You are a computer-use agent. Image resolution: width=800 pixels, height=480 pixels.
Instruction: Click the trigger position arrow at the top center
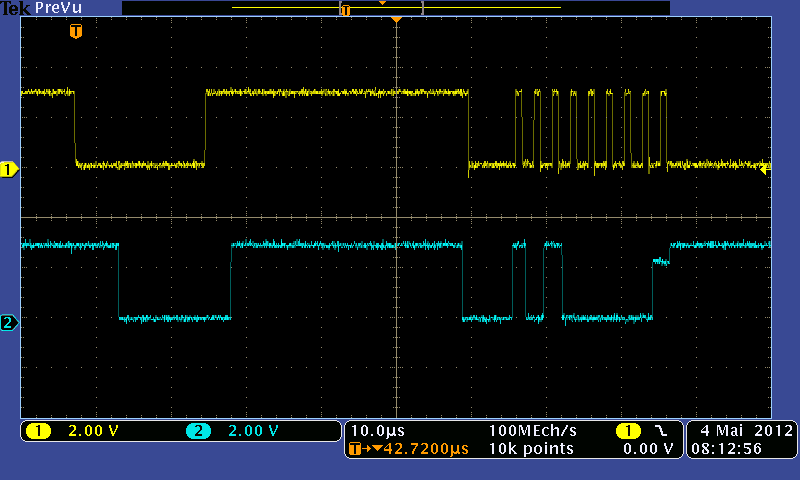coord(396,19)
